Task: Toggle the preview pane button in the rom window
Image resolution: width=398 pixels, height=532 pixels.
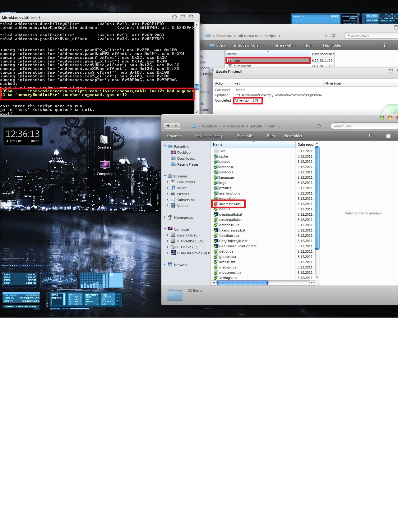Action: tap(388, 136)
